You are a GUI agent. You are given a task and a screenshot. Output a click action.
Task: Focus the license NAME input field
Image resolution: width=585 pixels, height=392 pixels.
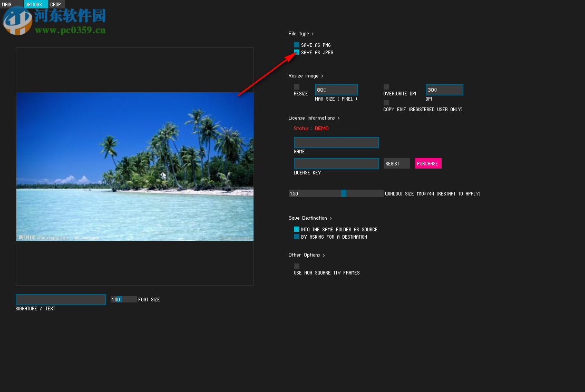click(x=336, y=142)
